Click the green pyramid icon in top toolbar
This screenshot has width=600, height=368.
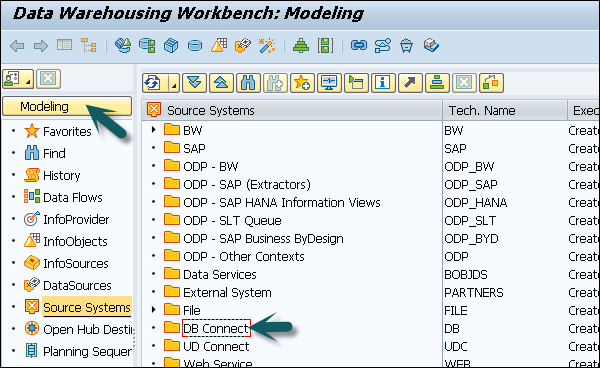point(301,46)
